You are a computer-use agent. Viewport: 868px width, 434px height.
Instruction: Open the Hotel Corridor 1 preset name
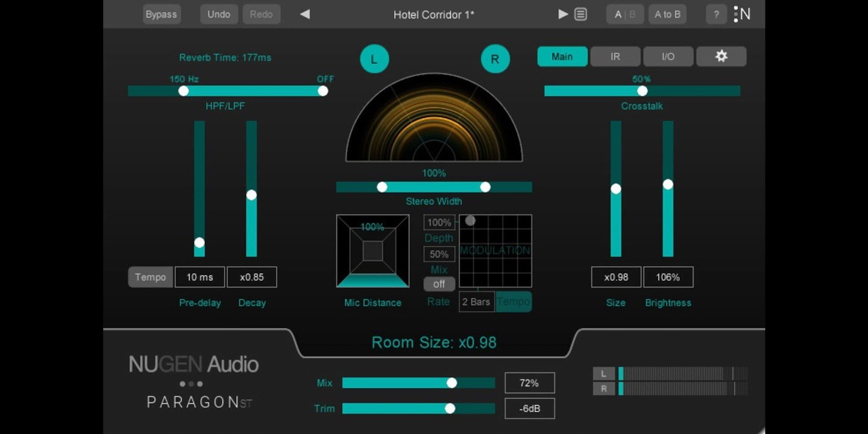coord(433,14)
